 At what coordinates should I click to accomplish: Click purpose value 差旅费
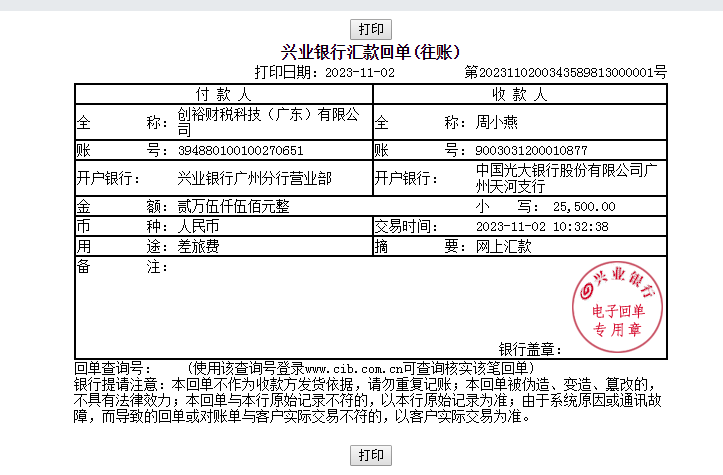[x=198, y=247]
